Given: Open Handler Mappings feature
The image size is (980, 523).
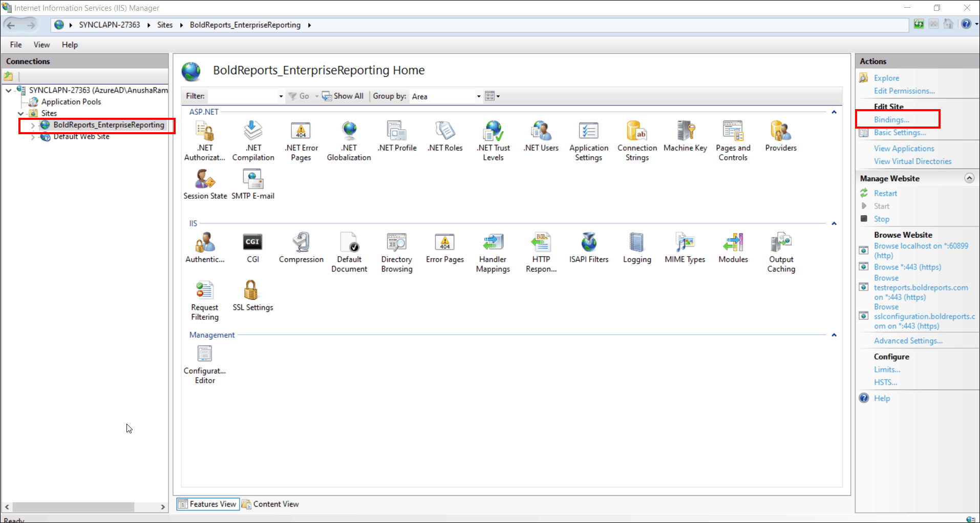Looking at the screenshot, I should pyautogui.click(x=493, y=253).
